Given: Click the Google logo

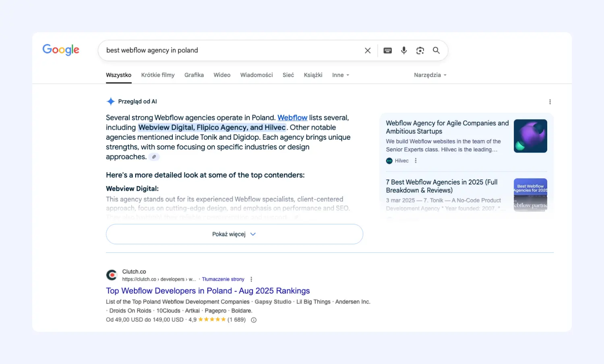Looking at the screenshot, I should pos(61,50).
